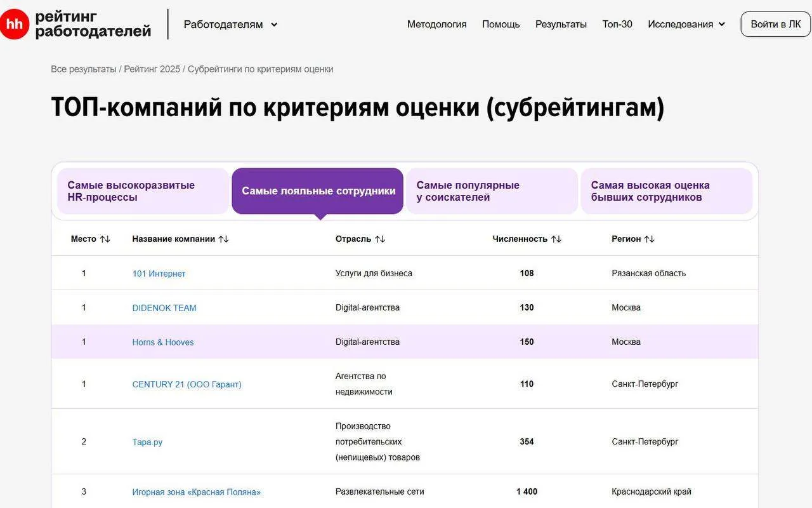Open the Помощь menu item
This screenshot has height=508, width=812.
tap(501, 24)
